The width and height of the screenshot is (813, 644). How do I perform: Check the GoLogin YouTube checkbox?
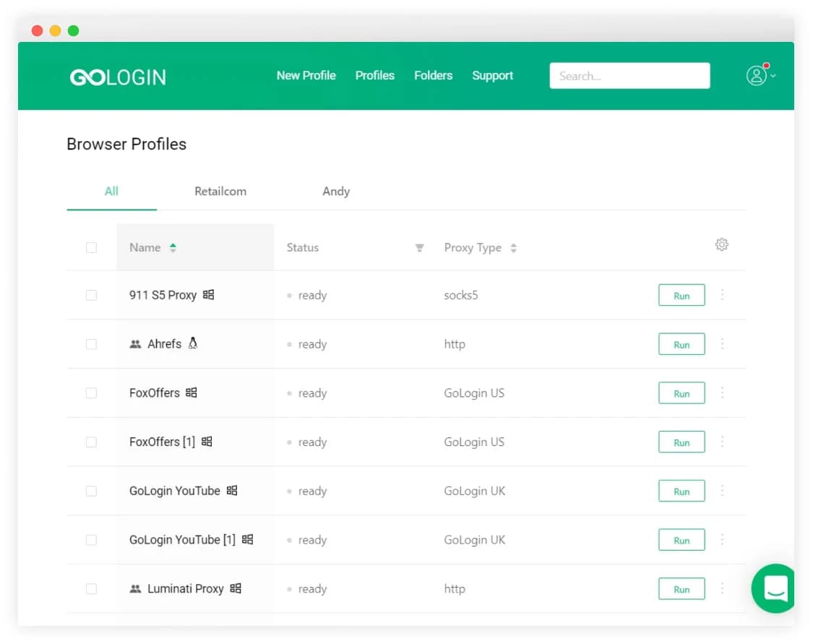tap(91, 491)
